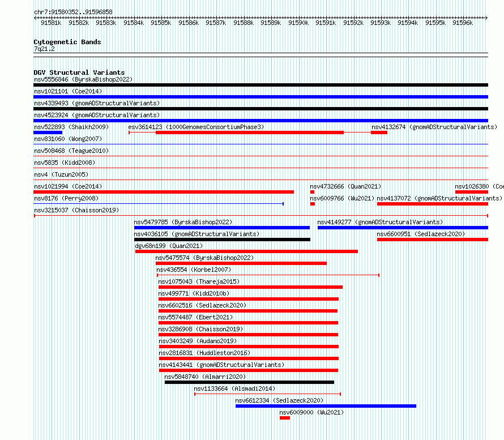This screenshot has height=440, width=504.
Task: Open dgv68n199 (Quan2021) label
Action: [x=169, y=246]
